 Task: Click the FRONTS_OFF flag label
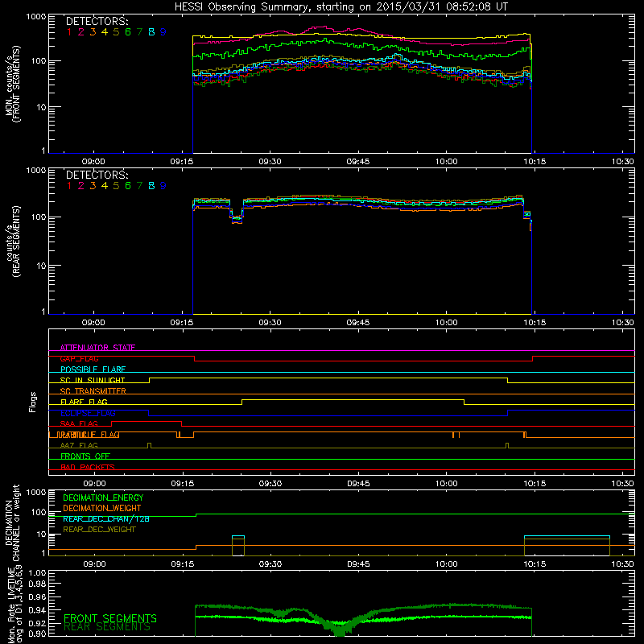(85, 456)
